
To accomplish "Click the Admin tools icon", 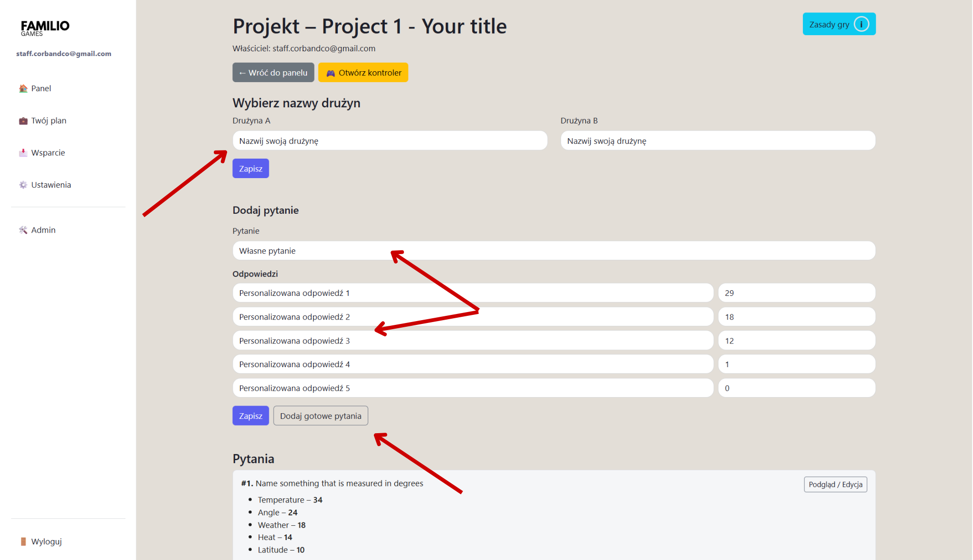I will coord(23,230).
